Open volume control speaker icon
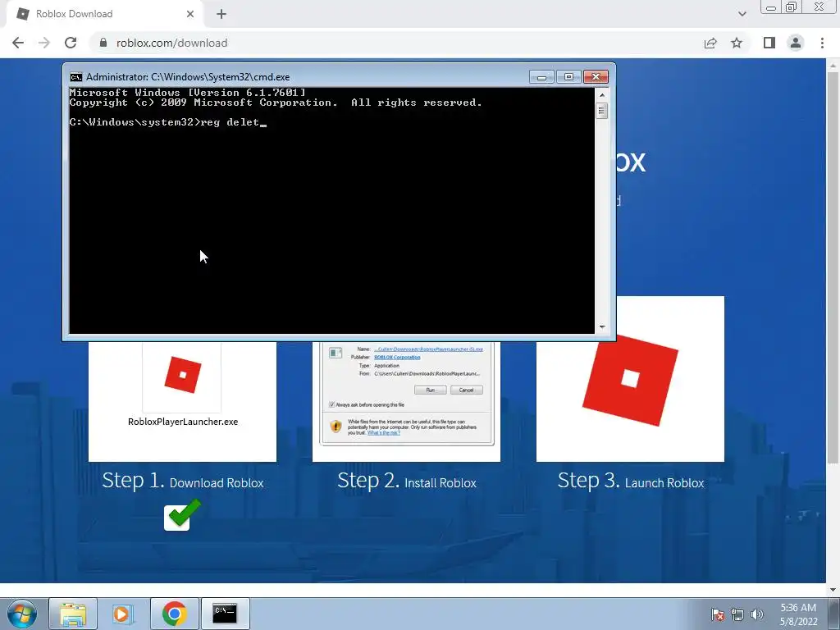 coord(756,614)
